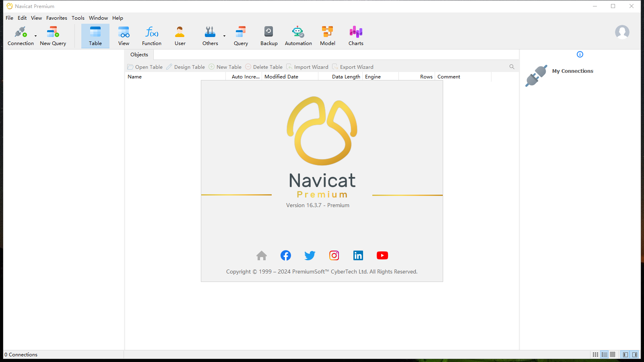This screenshot has height=362, width=644.
Task: Click the Open Table button
Action: pos(145,67)
